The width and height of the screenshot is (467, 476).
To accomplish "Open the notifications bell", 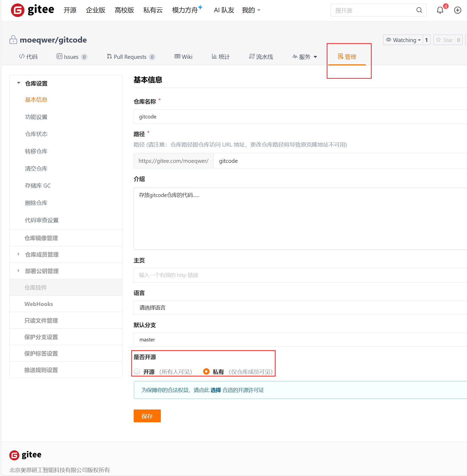I will tap(440, 10).
